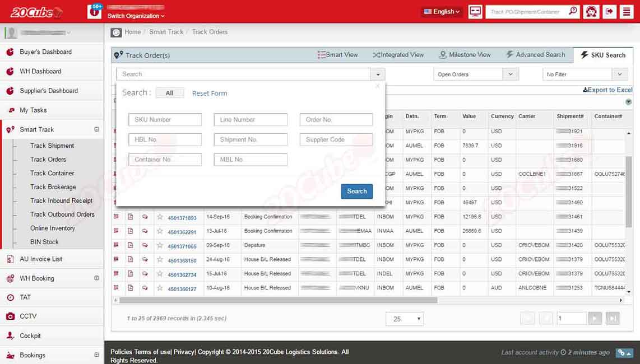Screen dimensions: 640x364
Task: Select Track Outbound Orders in the sidebar
Action: click(62, 214)
